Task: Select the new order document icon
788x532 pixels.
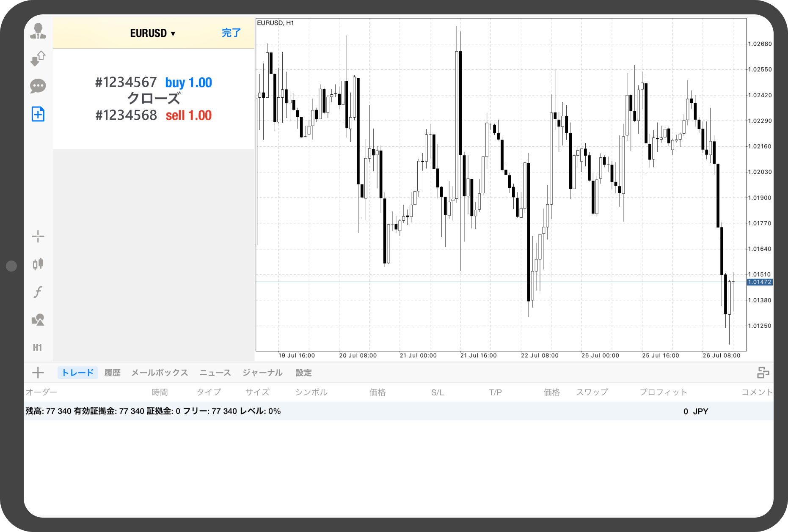Action: [38, 114]
